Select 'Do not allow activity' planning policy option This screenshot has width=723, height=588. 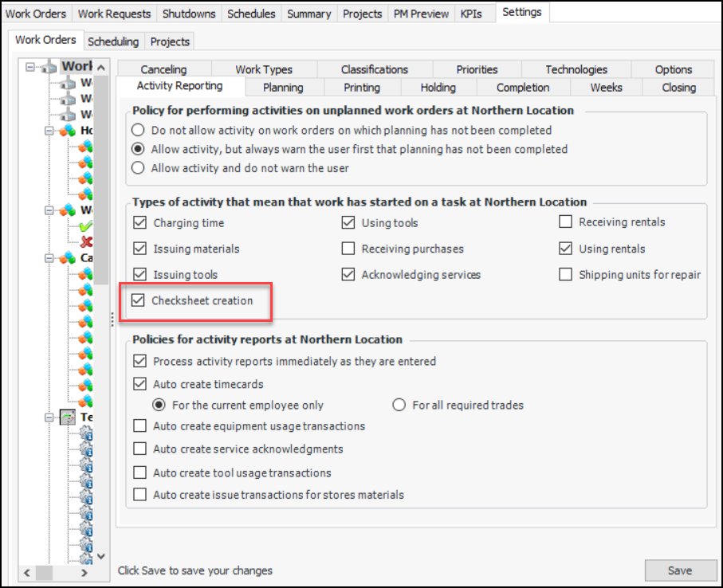coord(138,130)
